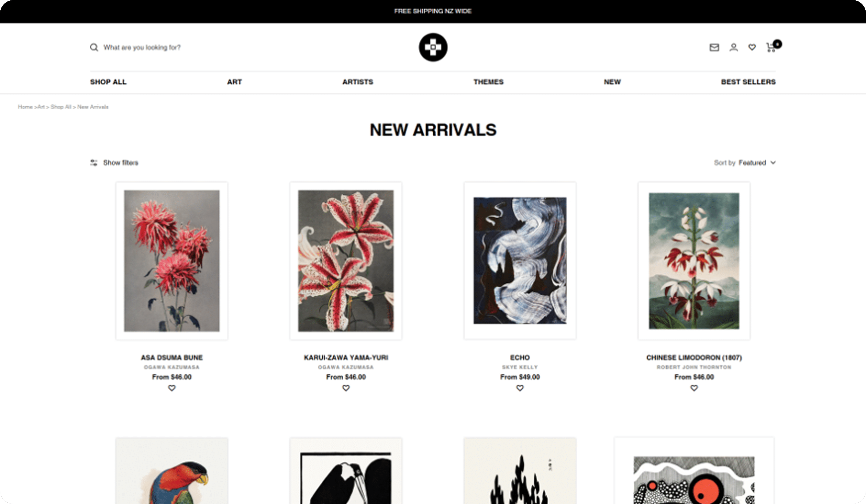Screen dimensions: 866x504
Task: Open the Echo product title link
Action: (x=520, y=357)
